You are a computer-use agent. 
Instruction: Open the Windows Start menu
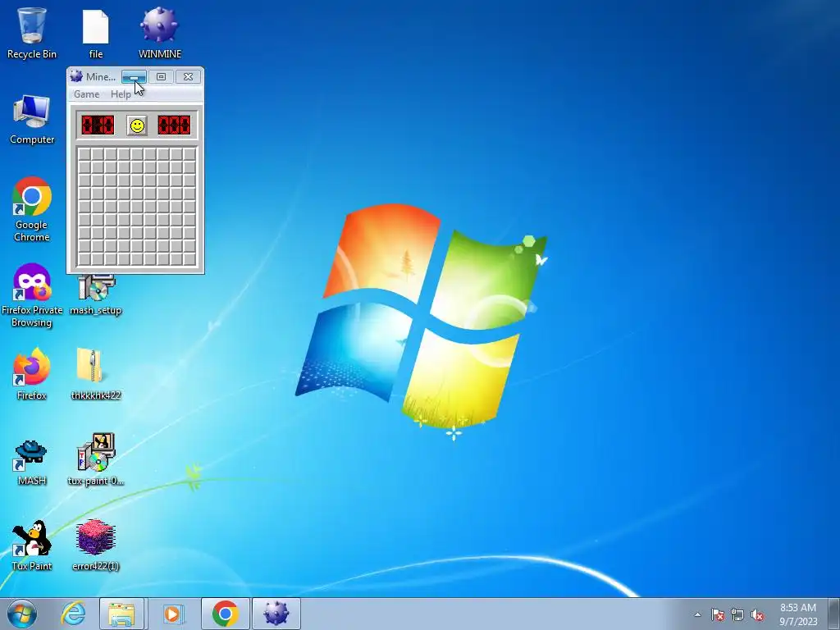coord(22,614)
